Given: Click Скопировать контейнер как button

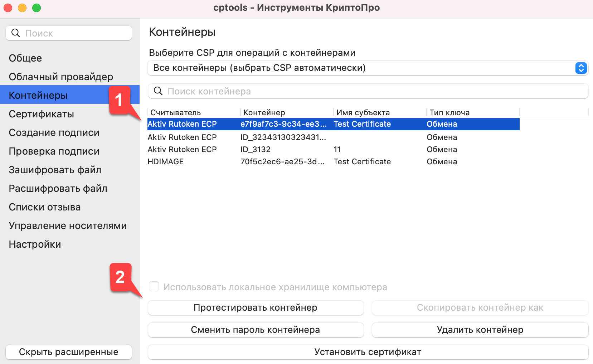Looking at the screenshot, I should [x=480, y=308].
